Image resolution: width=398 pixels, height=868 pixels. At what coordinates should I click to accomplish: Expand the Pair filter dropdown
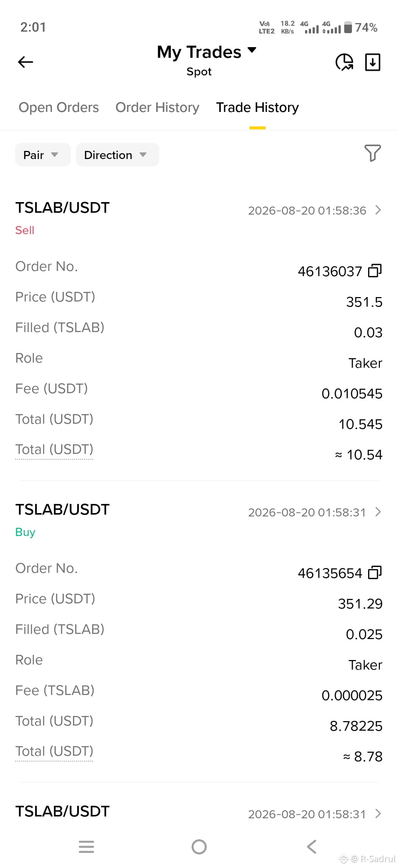[43, 155]
